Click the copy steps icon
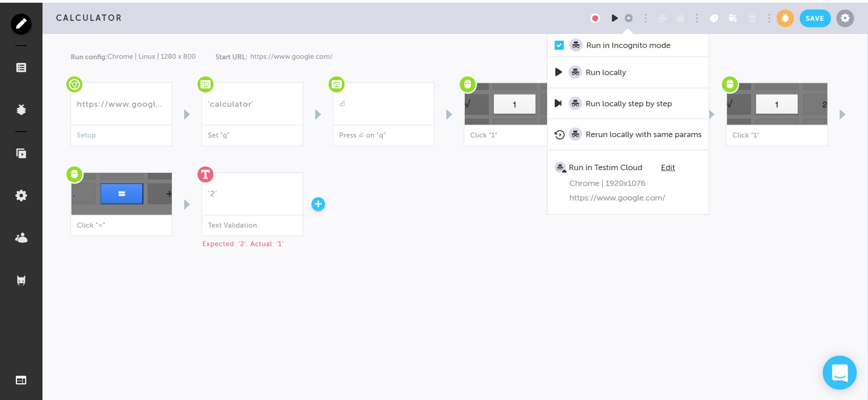This screenshot has width=868, height=400. (x=662, y=18)
